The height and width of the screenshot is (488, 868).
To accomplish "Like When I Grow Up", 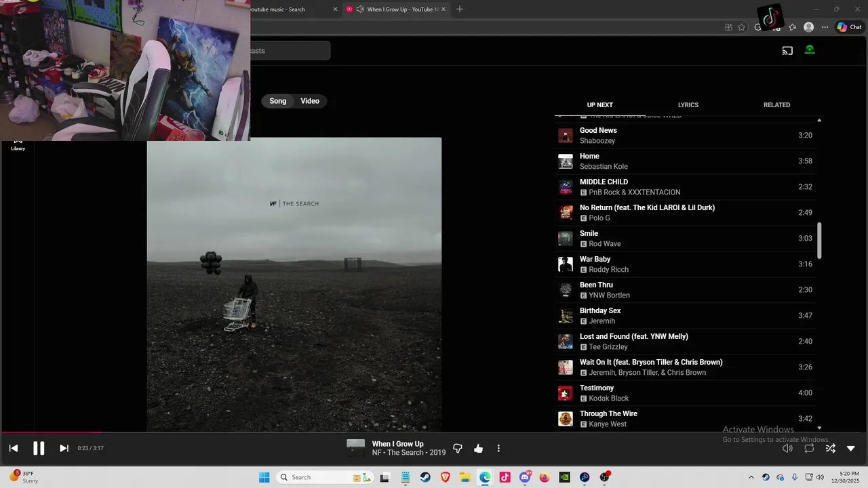I will pos(478,448).
